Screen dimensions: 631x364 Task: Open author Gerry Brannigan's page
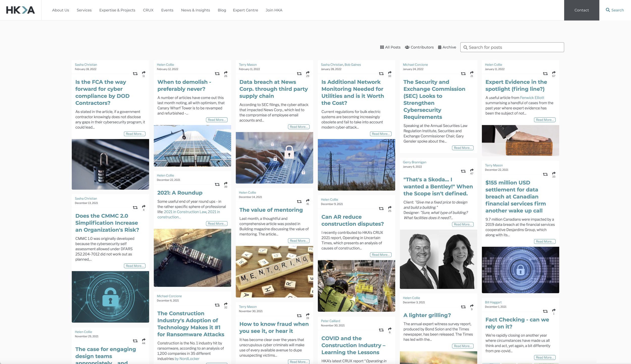[414, 162]
